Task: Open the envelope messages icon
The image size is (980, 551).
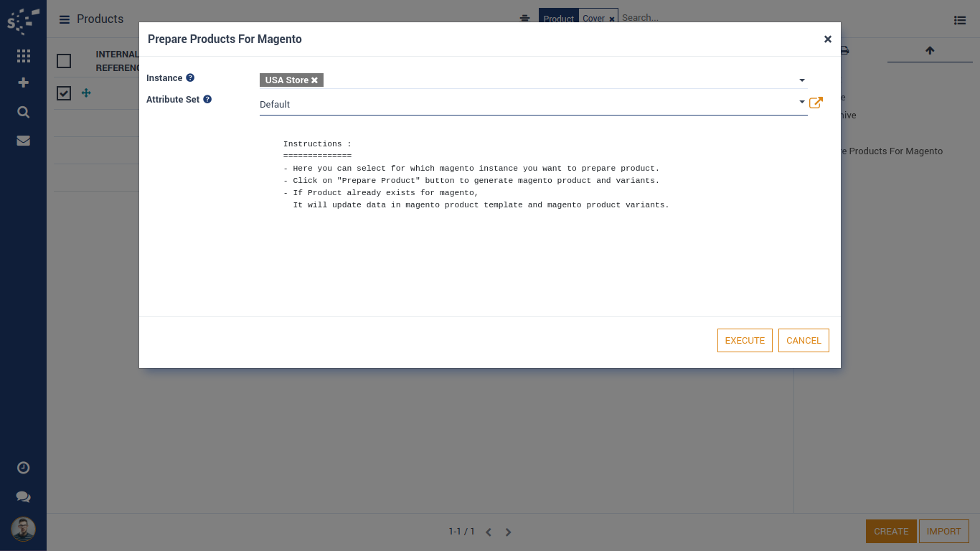Action: point(23,141)
